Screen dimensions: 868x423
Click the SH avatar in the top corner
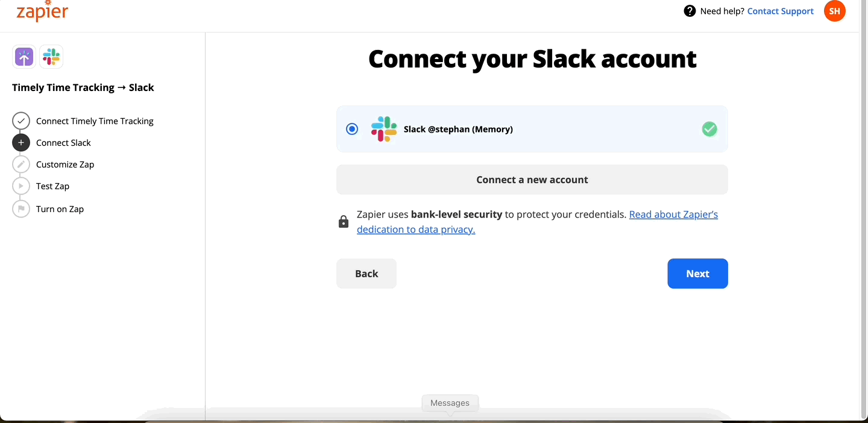[835, 11]
